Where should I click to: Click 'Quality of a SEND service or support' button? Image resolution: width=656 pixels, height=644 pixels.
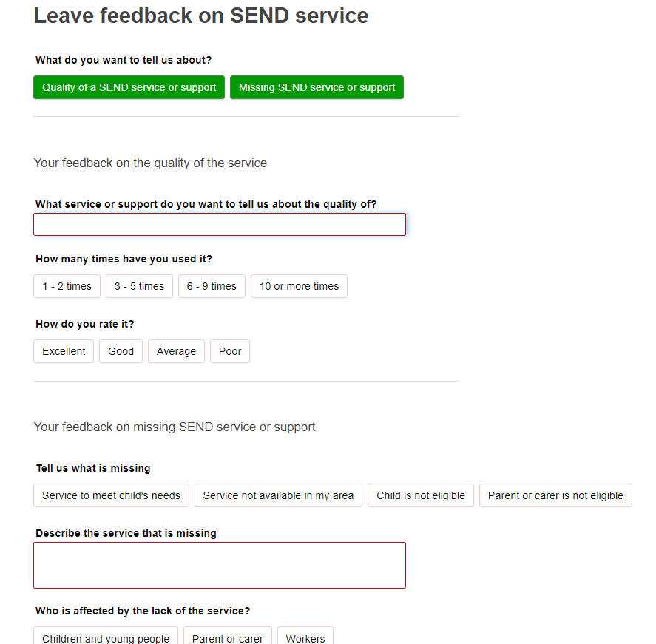pos(129,87)
